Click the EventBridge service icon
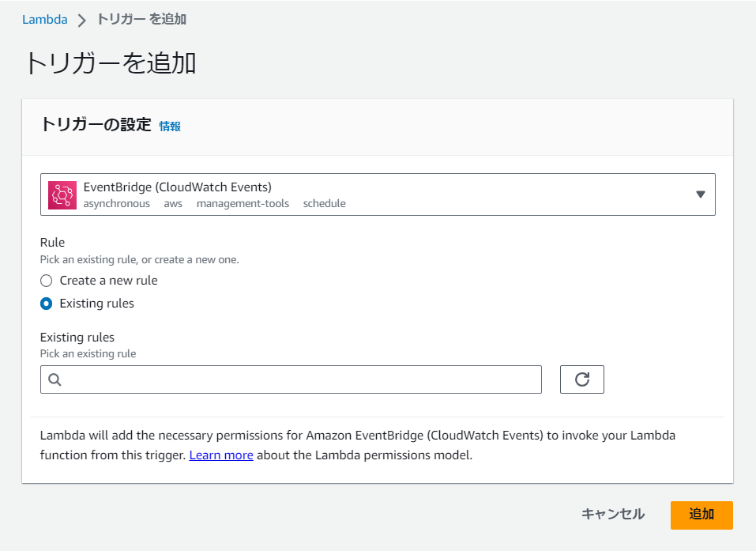756x551 pixels. tap(62, 195)
